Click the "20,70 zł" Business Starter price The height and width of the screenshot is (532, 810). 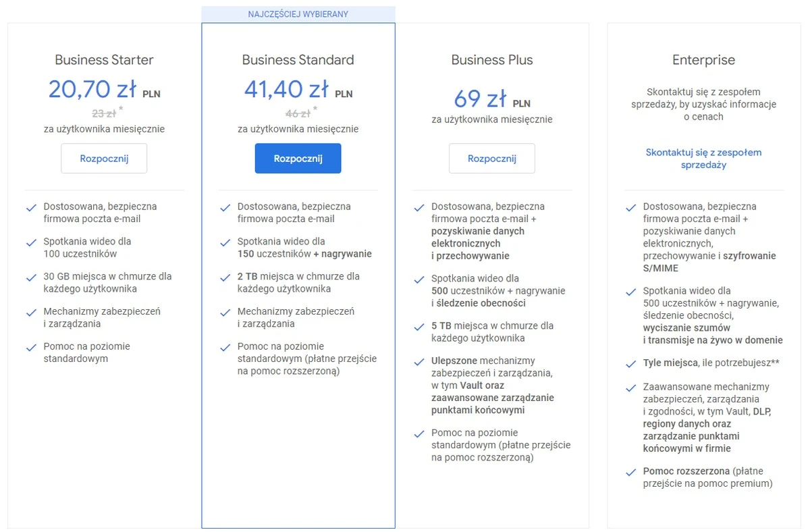(92, 89)
